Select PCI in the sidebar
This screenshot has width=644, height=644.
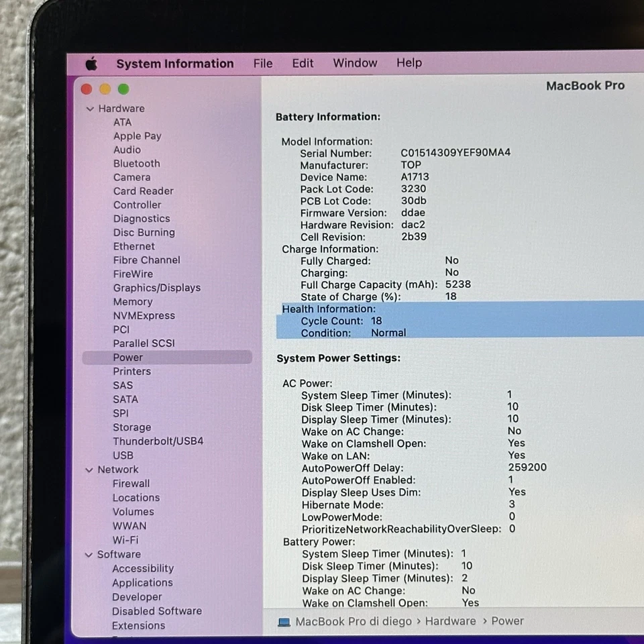point(121,329)
